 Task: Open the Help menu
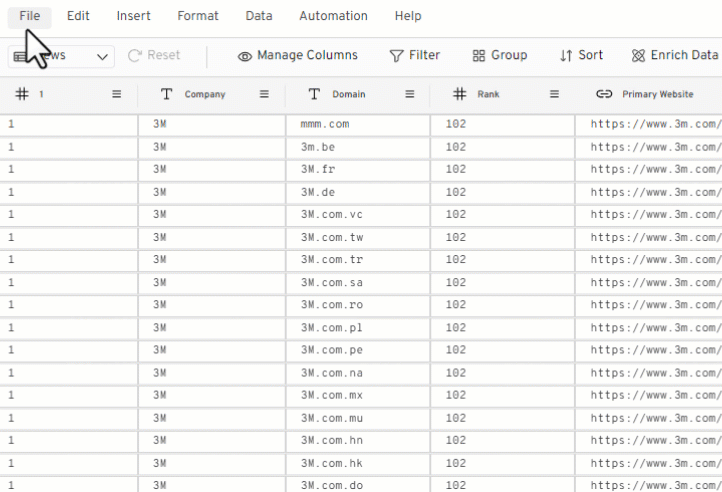(408, 16)
